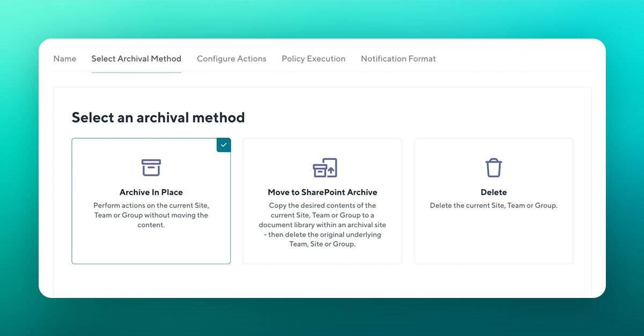This screenshot has height=336, width=644.
Task: Click the Move to SharePoint Archive icon
Action: click(325, 168)
